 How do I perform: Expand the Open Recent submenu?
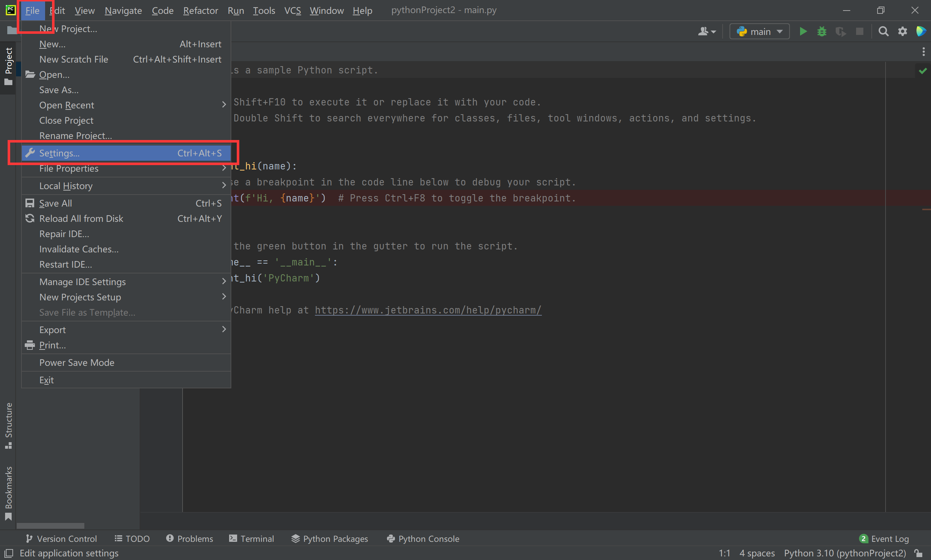(67, 105)
